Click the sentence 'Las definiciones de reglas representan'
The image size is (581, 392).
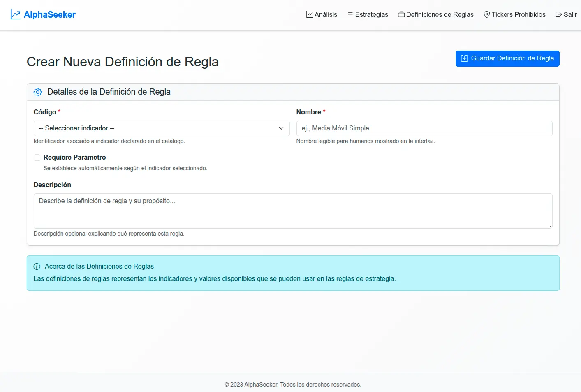click(215, 278)
